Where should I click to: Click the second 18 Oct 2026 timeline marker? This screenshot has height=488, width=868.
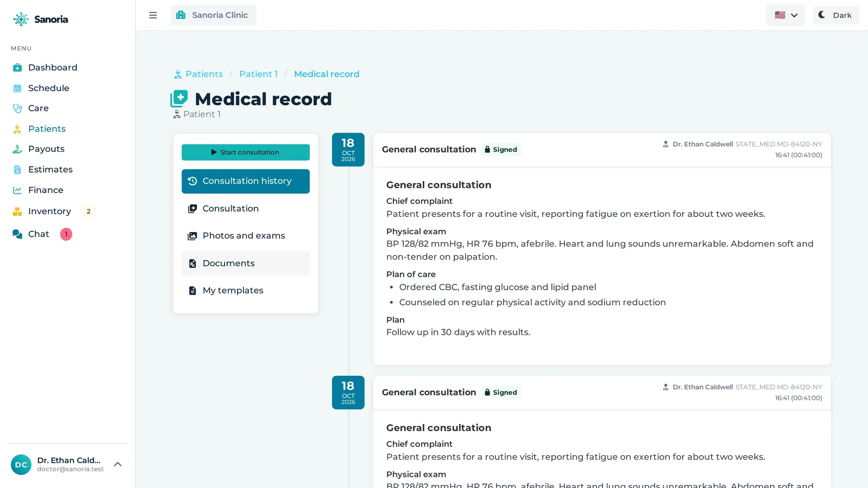(x=348, y=393)
